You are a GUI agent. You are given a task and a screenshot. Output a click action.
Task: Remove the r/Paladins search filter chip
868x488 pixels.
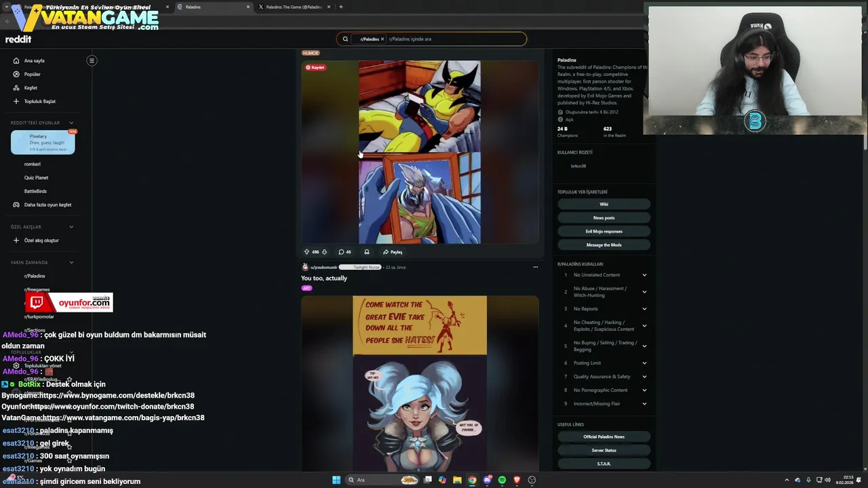click(382, 39)
